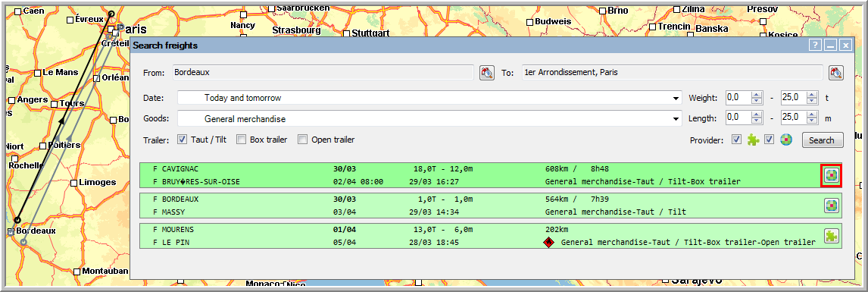868x292 pixels.
Task: Select the F MASSY freight line
Action: click(169, 212)
